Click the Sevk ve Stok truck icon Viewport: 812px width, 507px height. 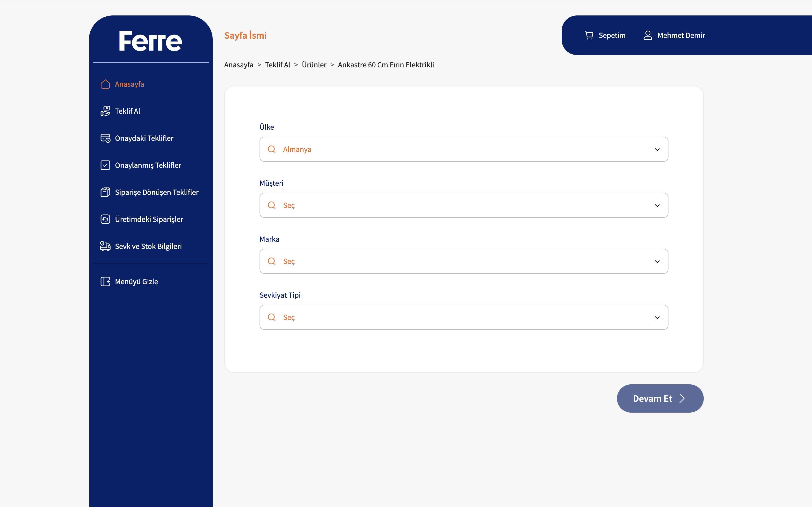point(105,246)
